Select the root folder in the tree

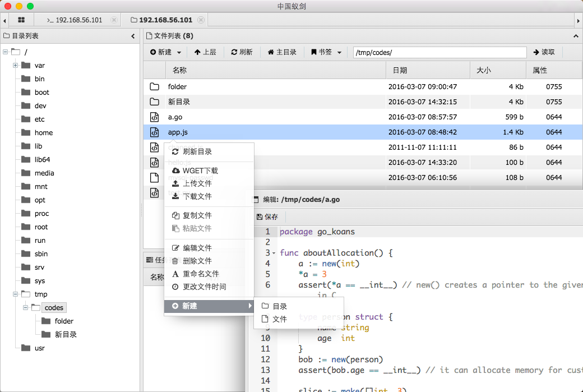coord(41,227)
